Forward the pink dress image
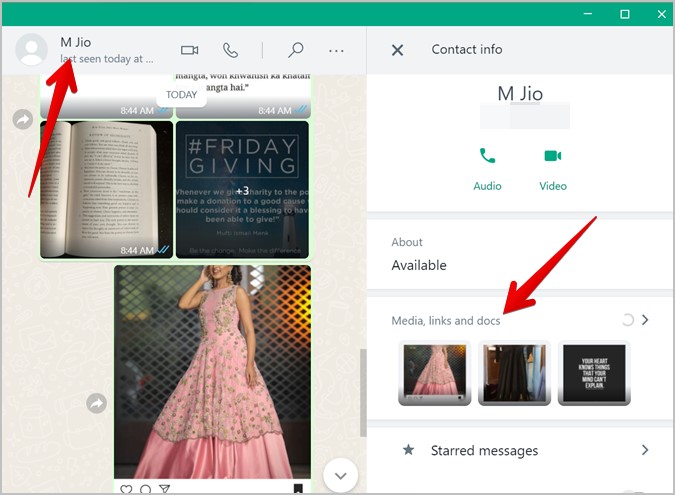Viewport: 675px width, 495px height. pos(96,403)
